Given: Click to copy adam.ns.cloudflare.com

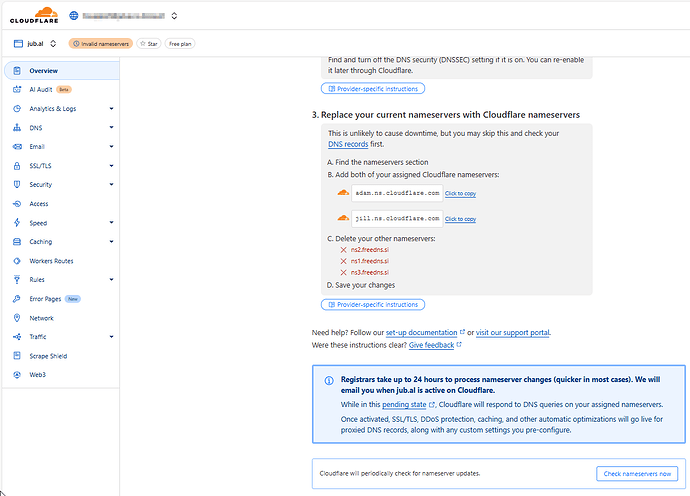Looking at the screenshot, I should tap(460, 194).
